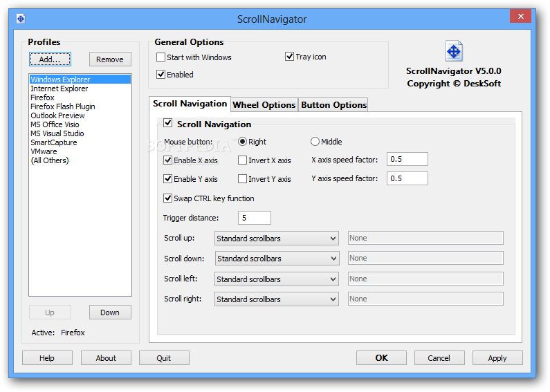
Task: Select the Windows Explorer profile
Action: [x=80, y=80]
